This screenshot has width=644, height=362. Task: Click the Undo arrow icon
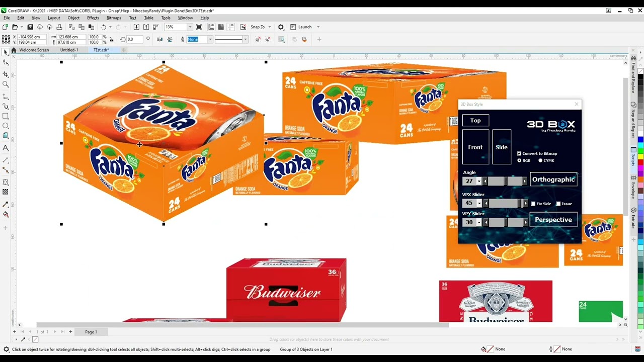(x=104, y=27)
